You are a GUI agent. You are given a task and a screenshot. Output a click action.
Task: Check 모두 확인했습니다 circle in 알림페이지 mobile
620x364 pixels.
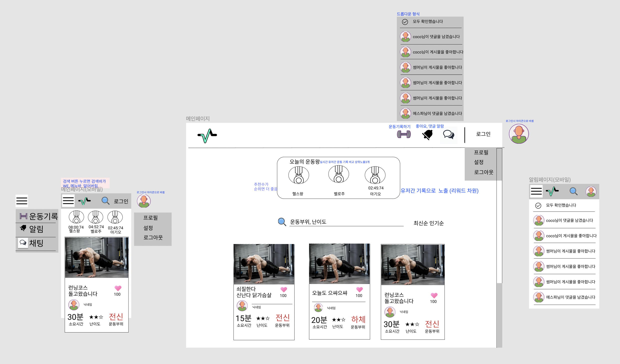point(538,205)
